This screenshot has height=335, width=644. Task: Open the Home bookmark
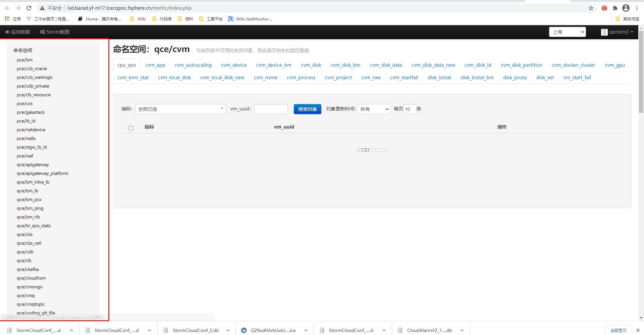pos(100,19)
